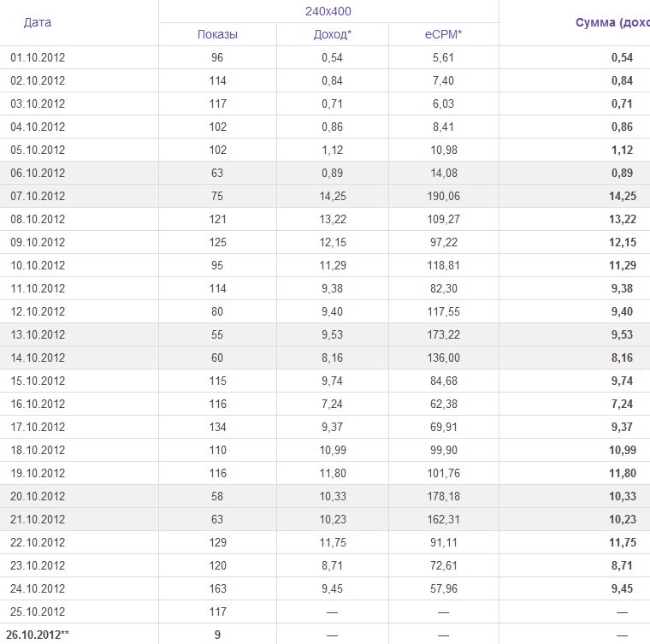The height and width of the screenshot is (644, 650).
Task: Click the eCPM* column header
Action: (x=443, y=34)
